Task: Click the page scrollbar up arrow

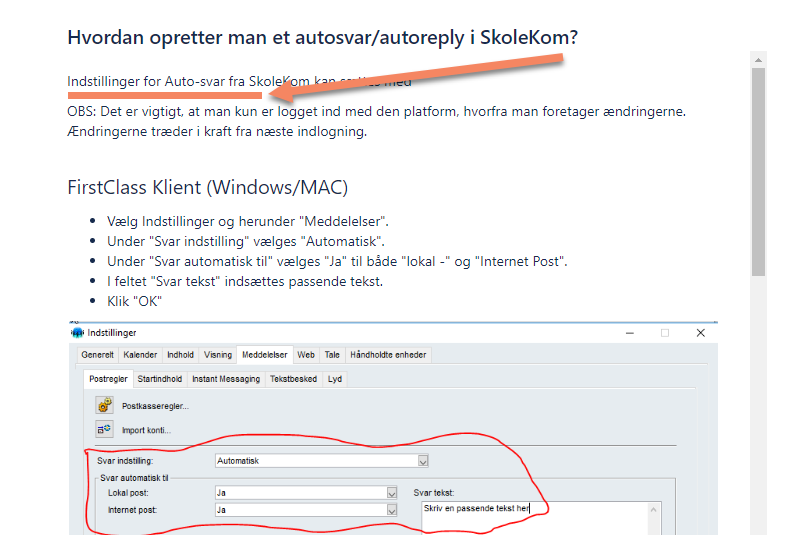Action: point(758,60)
